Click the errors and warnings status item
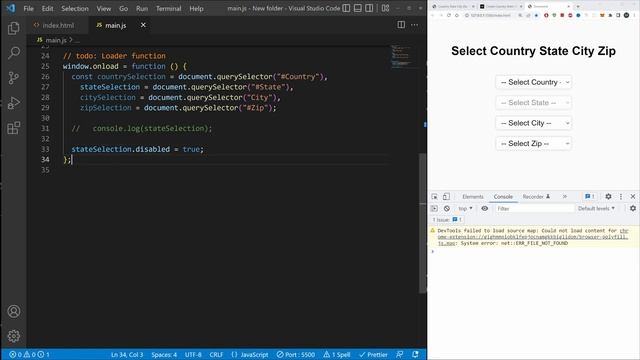 (29, 354)
